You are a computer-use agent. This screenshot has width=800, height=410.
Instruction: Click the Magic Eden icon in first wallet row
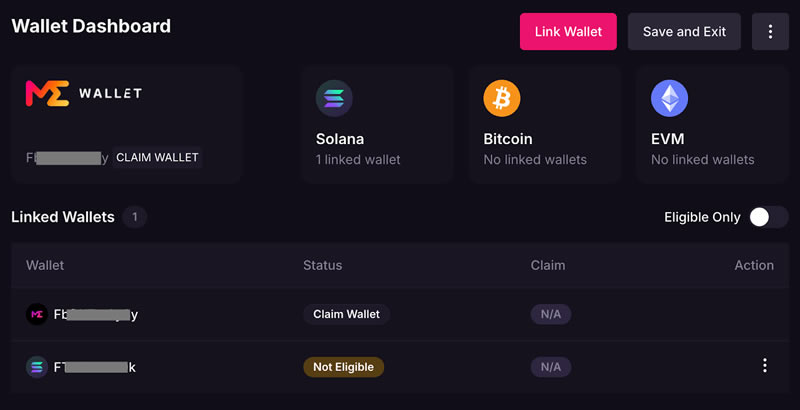pyautogui.click(x=36, y=314)
